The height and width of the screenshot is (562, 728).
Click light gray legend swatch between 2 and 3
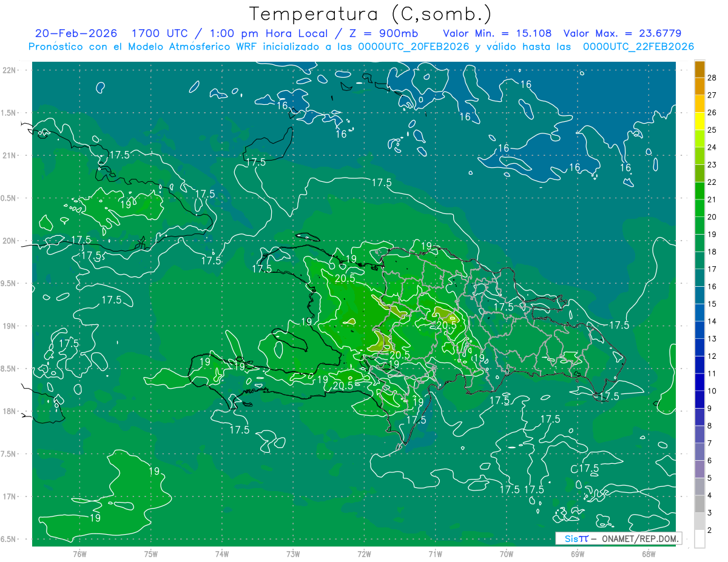click(x=699, y=522)
